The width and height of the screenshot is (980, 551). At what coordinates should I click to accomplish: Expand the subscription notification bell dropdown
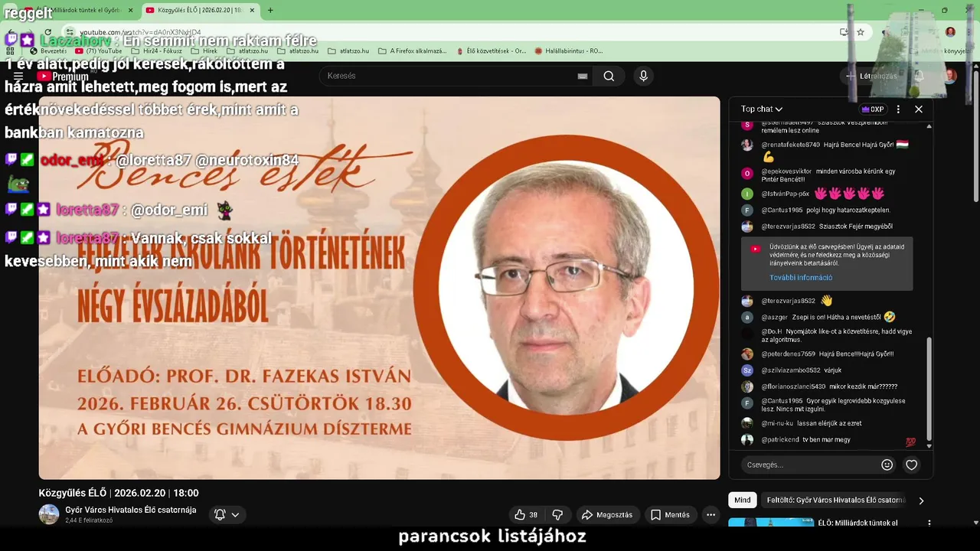(x=227, y=515)
